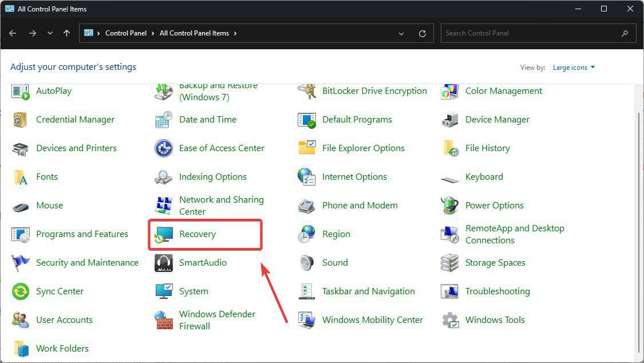Click the Mouse icon
The width and height of the screenshot is (644, 363).
pyautogui.click(x=20, y=207)
